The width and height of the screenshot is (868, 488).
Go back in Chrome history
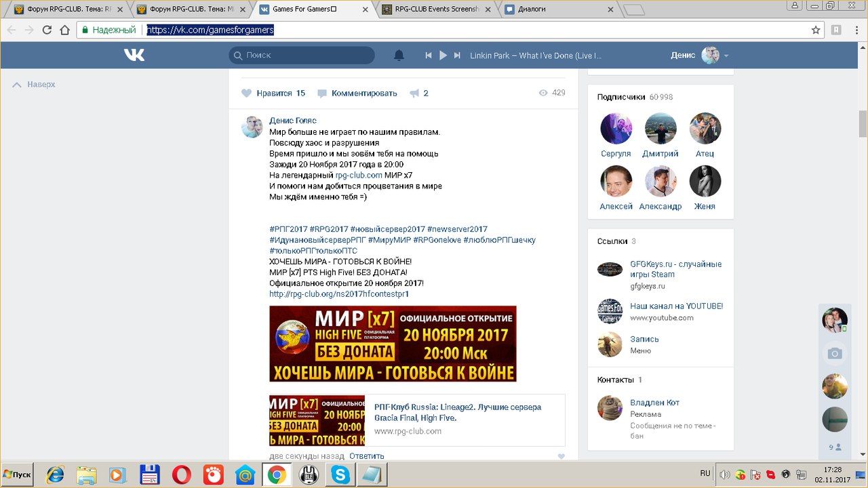[x=12, y=30]
